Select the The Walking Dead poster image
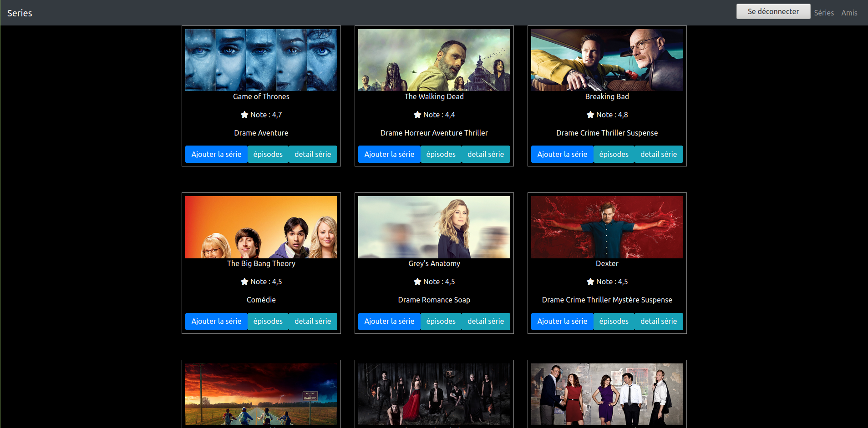This screenshot has width=868, height=428. click(434, 60)
